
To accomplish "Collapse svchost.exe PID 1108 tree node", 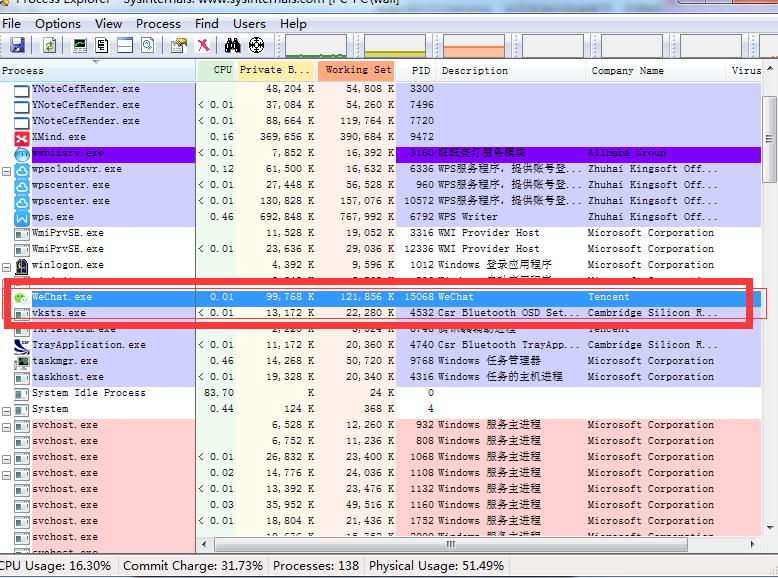I will [6, 475].
